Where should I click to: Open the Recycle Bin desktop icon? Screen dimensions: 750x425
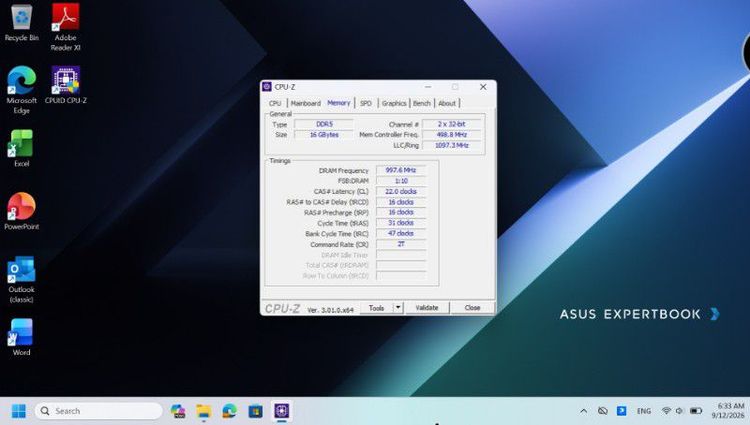[22, 22]
